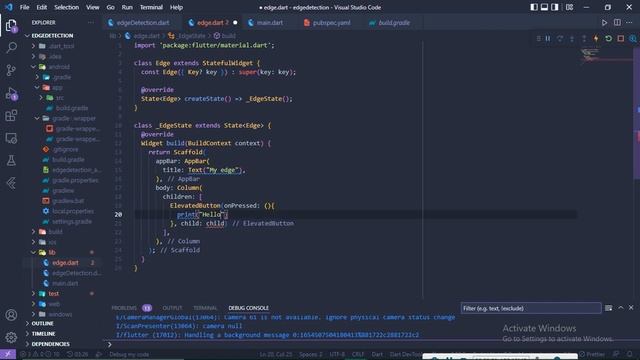Image resolution: width=640 pixels, height=360 pixels.
Task: Open the Flutter activity bar icon
Action: [x=11, y=183]
